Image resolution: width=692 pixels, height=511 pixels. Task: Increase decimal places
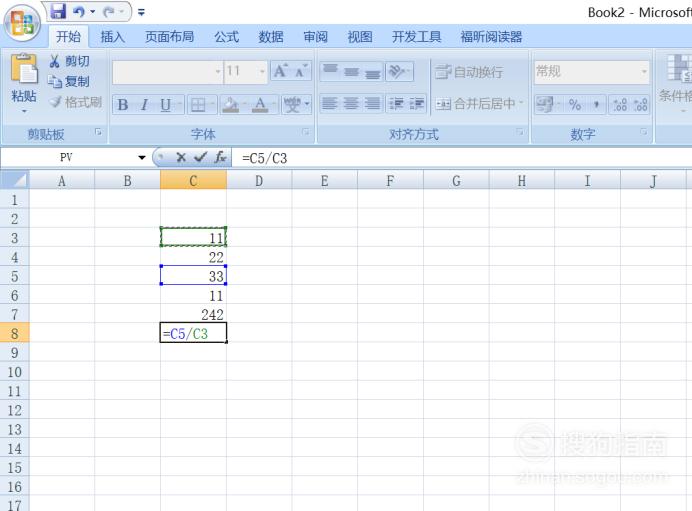620,105
